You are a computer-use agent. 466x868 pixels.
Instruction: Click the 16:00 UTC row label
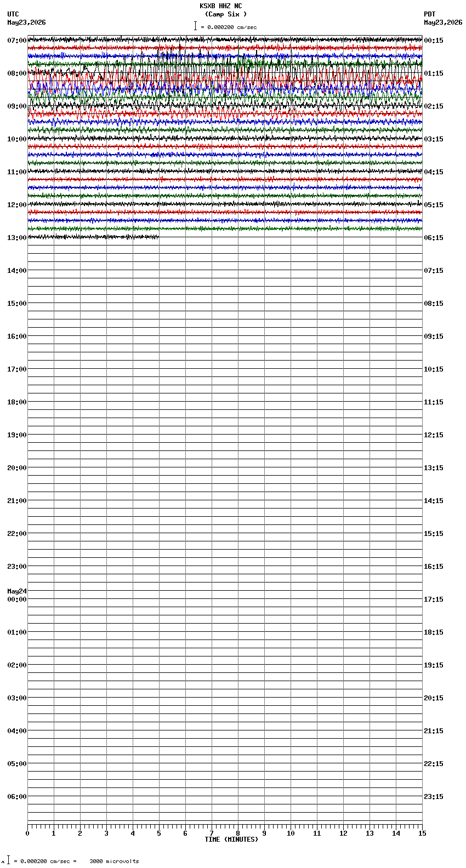tap(17, 336)
